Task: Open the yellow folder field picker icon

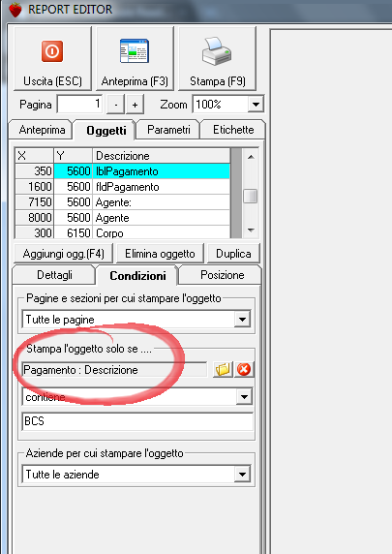Action: [223, 370]
